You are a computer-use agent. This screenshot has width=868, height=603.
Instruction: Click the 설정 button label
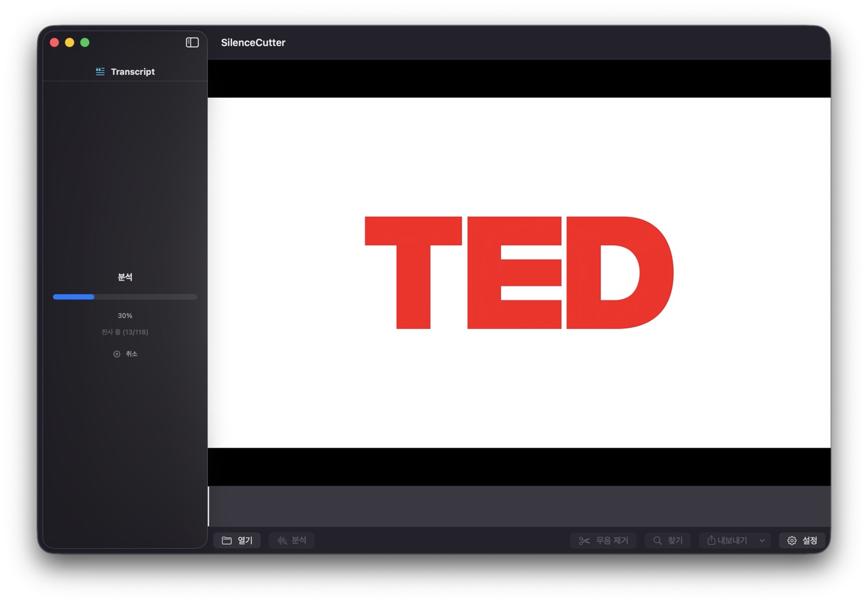click(x=810, y=540)
